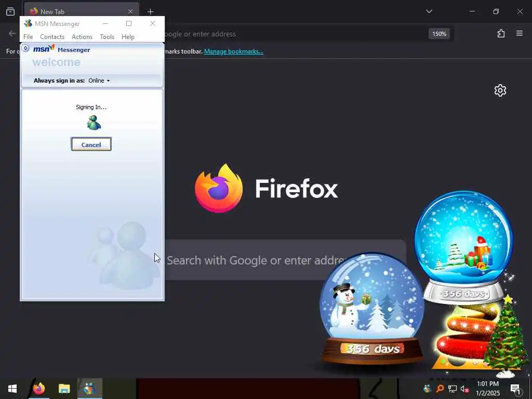
Task: Collapse the MSN Messenger header with the chevron icon
Action: [25, 48]
